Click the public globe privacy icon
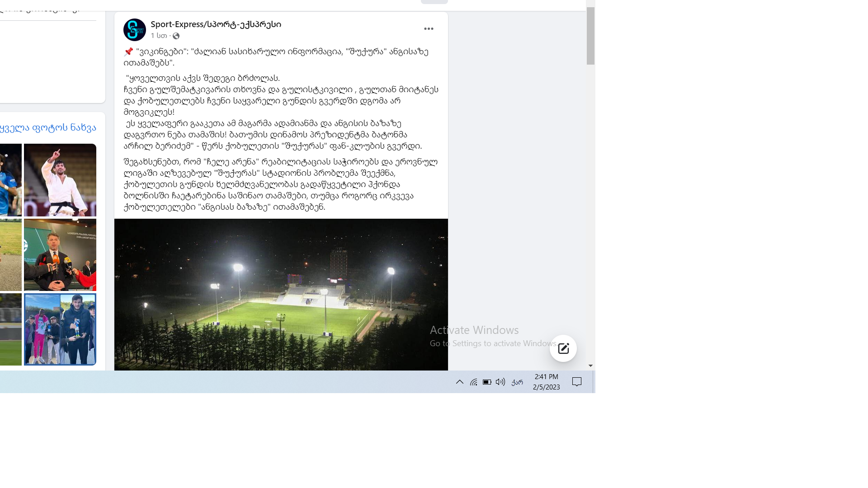Image resolution: width=868 pixels, height=488 pixels. click(176, 36)
